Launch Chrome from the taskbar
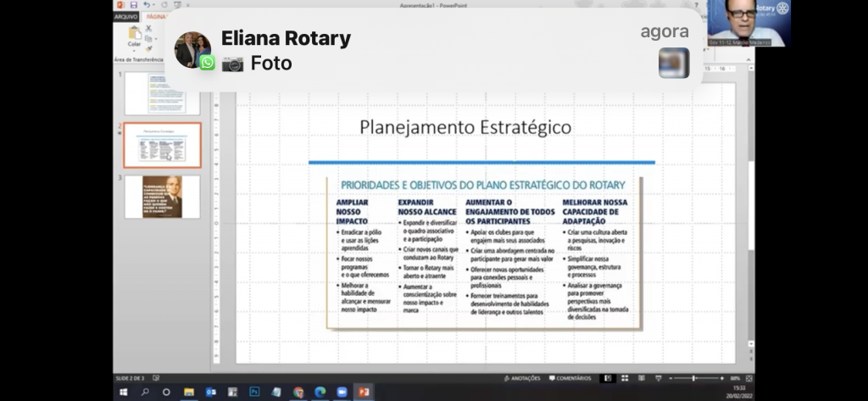 tap(298, 393)
